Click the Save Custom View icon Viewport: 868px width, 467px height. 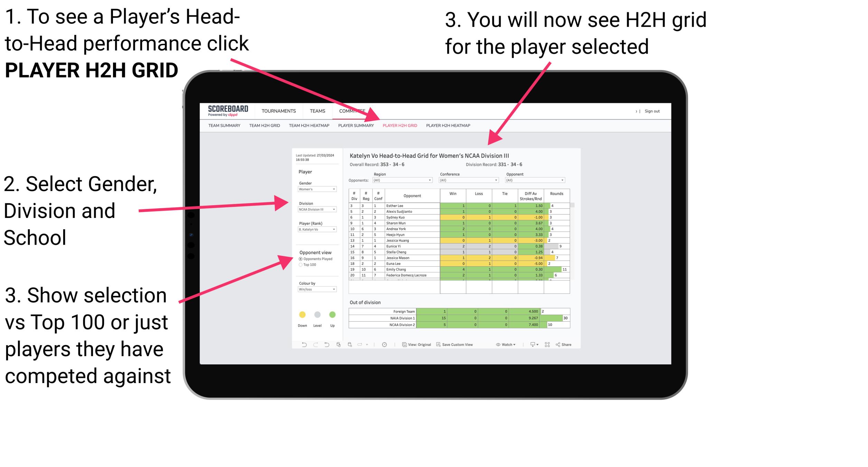(438, 344)
